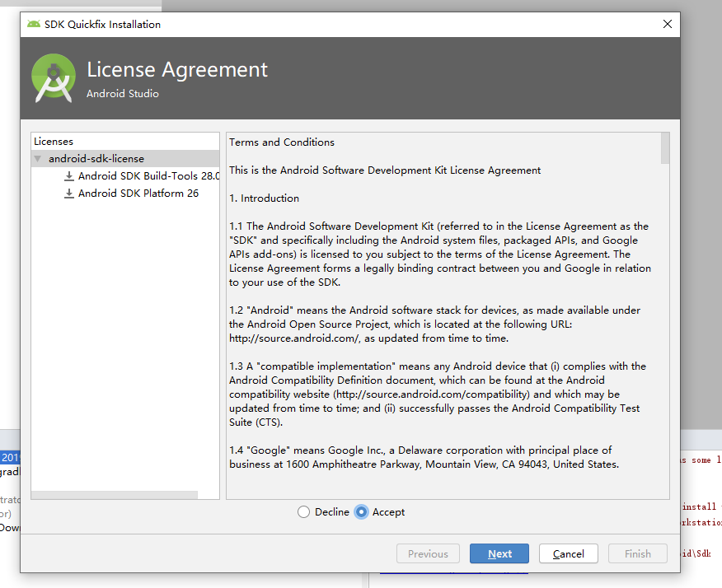Click the download icon beside SDK Platform 26
The height and width of the screenshot is (588, 722).
tap(68, 194)
